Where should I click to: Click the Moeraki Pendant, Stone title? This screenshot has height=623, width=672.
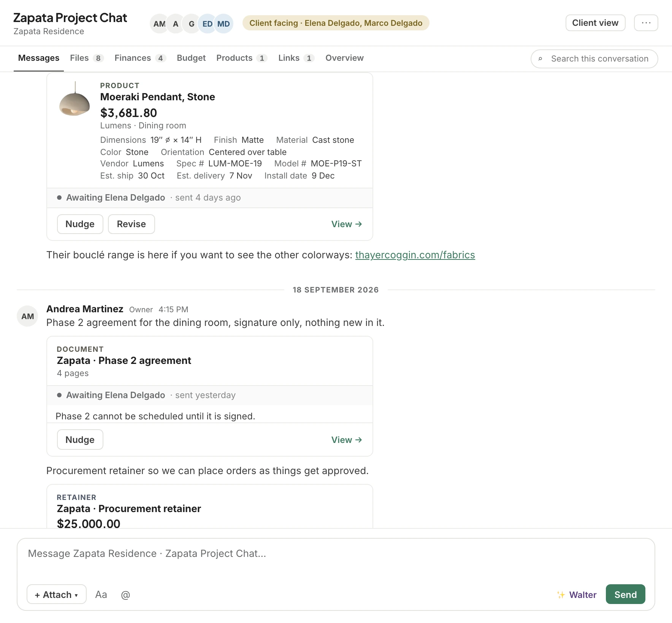[157, 97]
